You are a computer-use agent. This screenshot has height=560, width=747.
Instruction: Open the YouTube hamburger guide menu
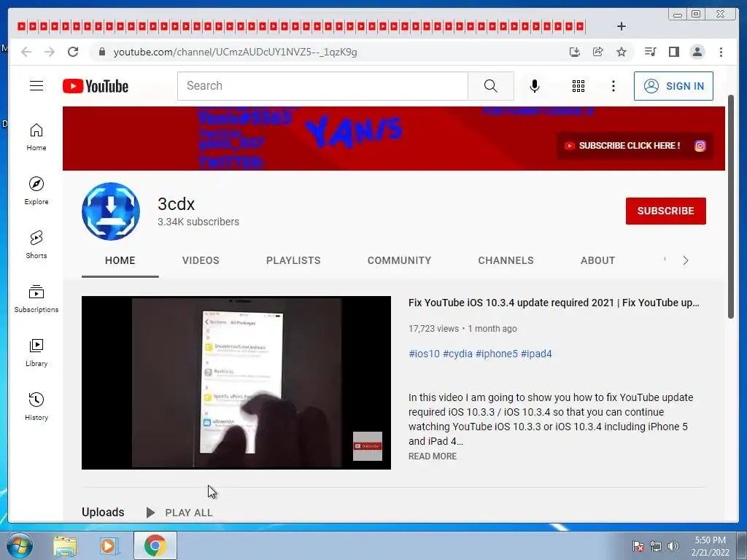pyautogui.click(x=36, y=86)
